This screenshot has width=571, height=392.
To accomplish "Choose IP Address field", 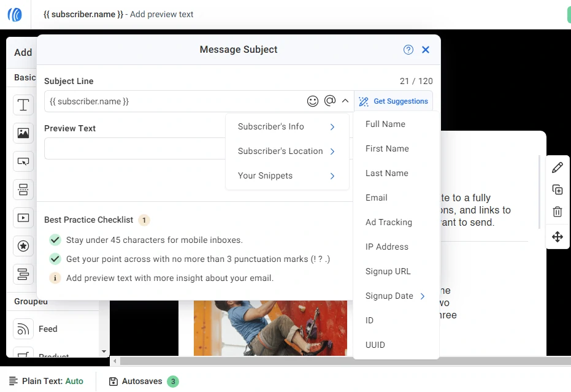I will [387, 247].
